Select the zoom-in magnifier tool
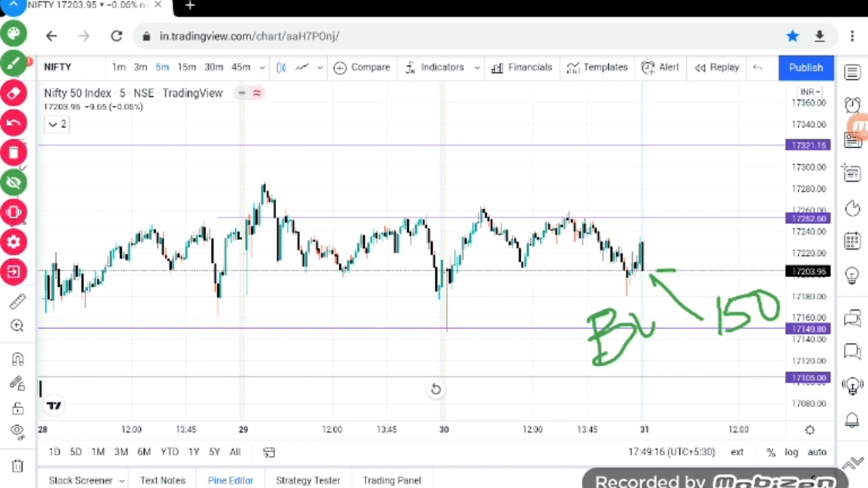 point(17,326)
